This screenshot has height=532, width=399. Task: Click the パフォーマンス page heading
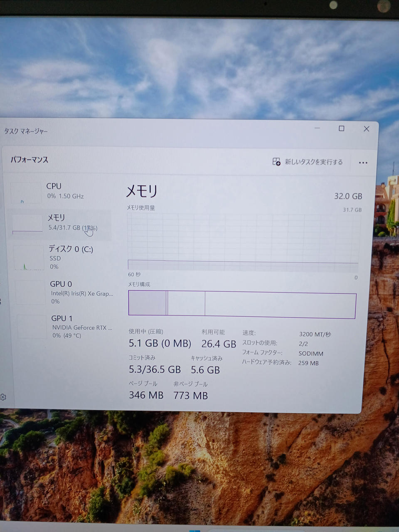coord(30,160)
